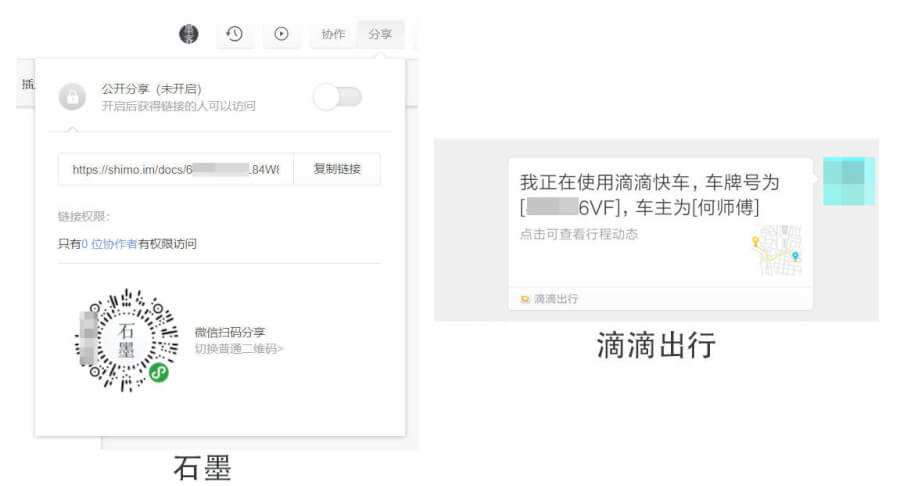Enable the 公开分享 toggle switch
The height and width of the screenshot is (486, 900).
click(337, 97)
